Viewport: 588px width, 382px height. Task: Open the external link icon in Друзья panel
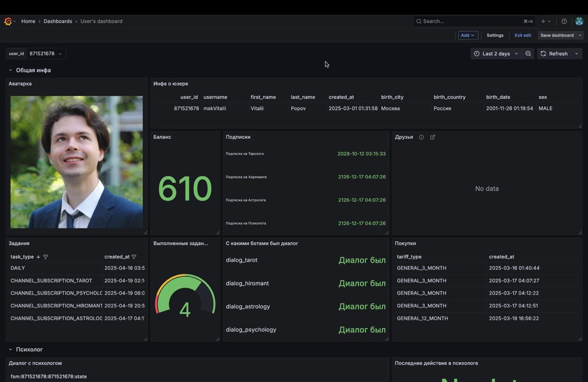pyautogui.click(x=432, y=137)
